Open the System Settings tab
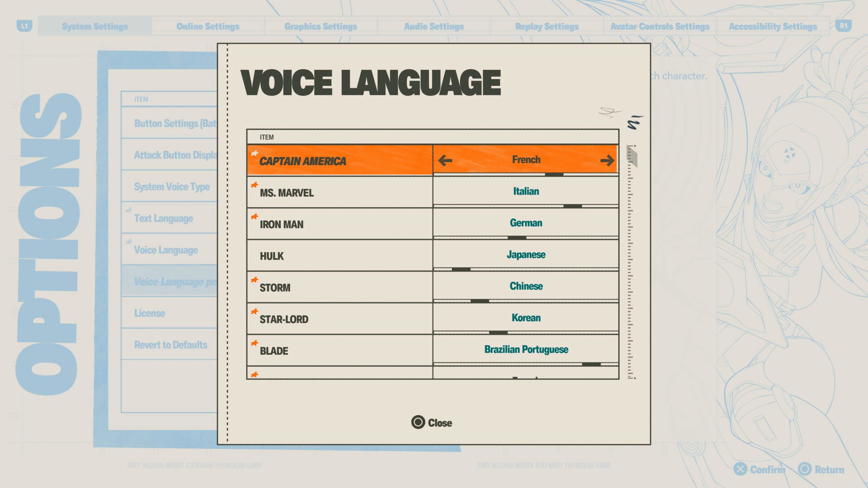The width and height of the screenshot is (868, 488). (x=95, y=26)
